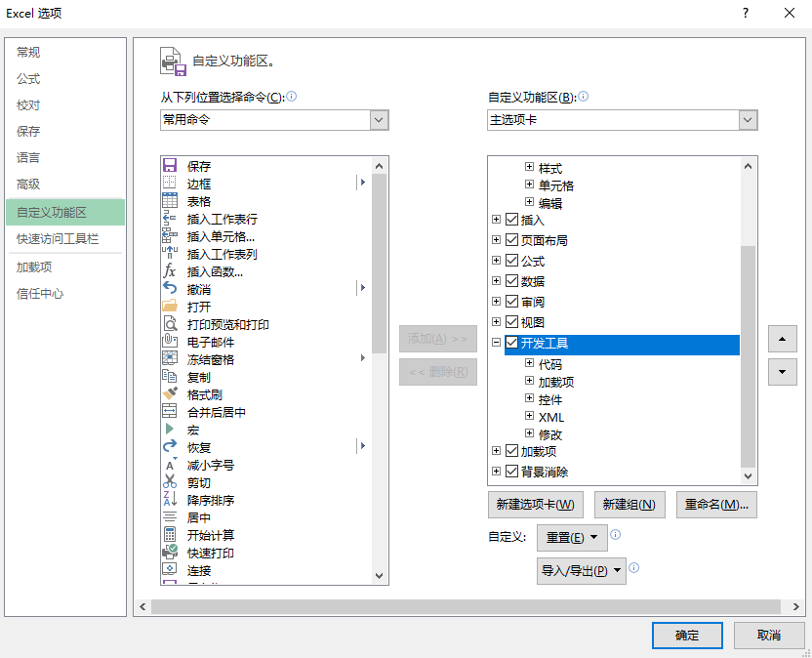Click the 电子邮件 attachment icon
Viewport: 812px width, 658px height.
pos(170,342)
